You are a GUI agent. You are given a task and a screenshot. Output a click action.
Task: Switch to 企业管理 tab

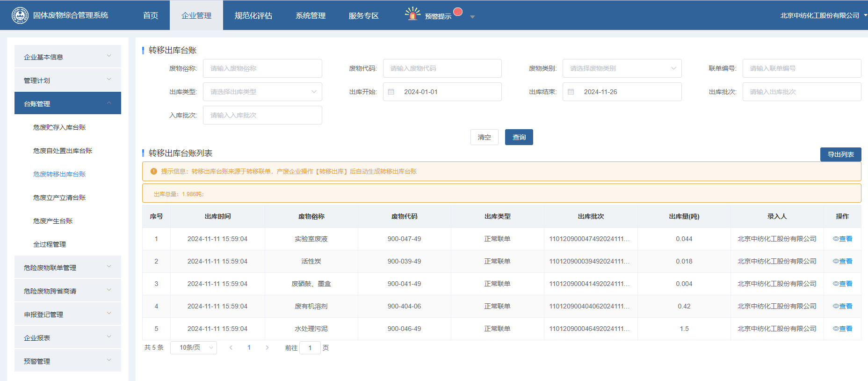[x=196, y=15]
